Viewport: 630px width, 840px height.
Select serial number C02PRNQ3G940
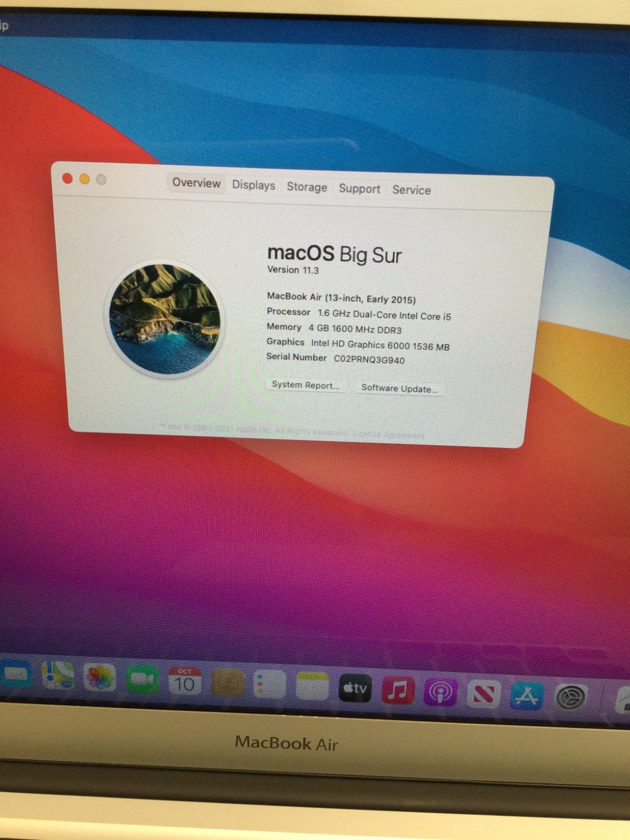tap(369, 360)
